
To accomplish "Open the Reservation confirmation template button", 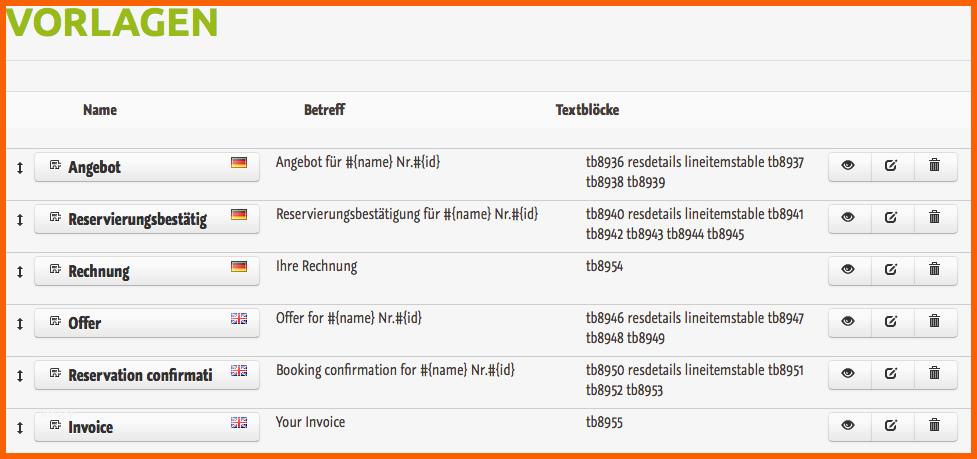I will tap(147, 374).
